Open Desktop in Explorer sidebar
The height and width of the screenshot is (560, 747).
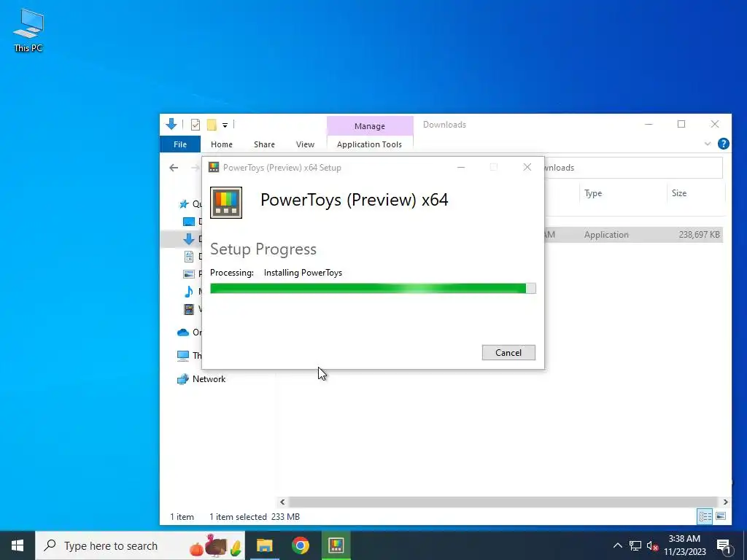tap(189, 222)
